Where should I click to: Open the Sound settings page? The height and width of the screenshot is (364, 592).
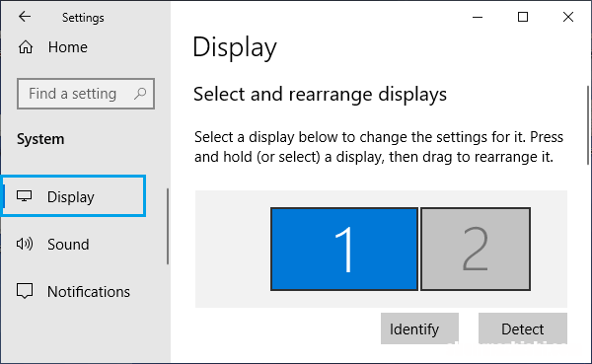68,245
